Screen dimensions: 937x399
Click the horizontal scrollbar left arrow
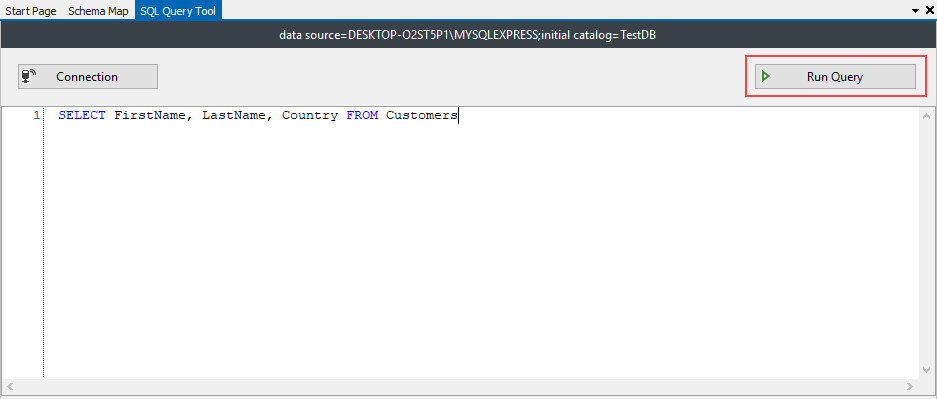(10, 386)
